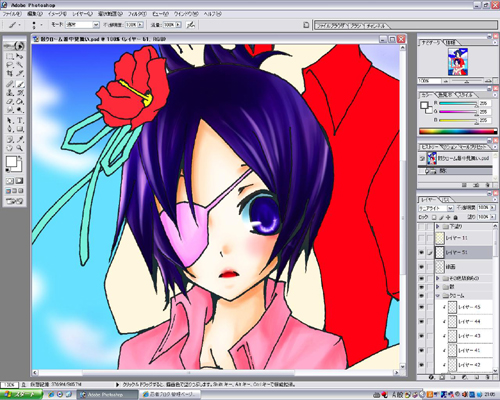Select the Magic Wand tool
500x400 pixels.
click(x=20, y=65)
